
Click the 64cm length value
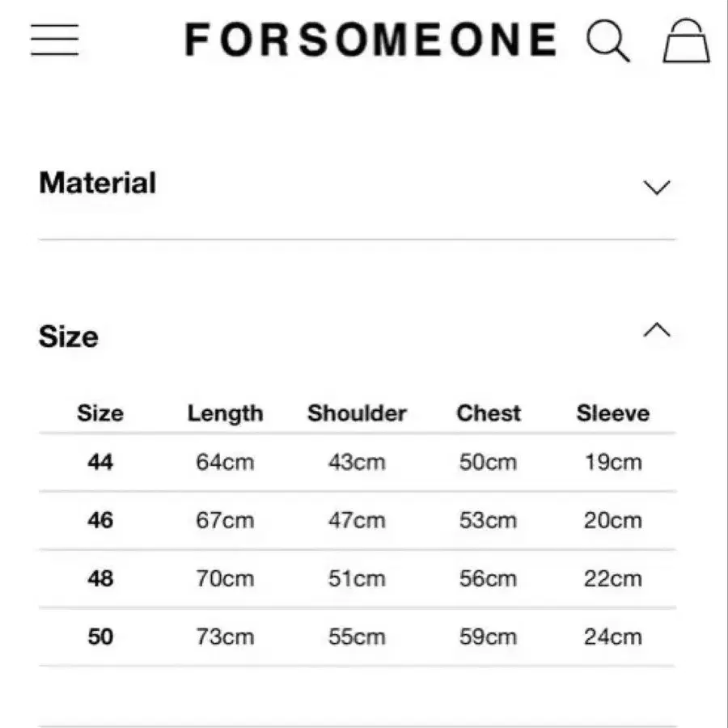click(x=225, y=462)
